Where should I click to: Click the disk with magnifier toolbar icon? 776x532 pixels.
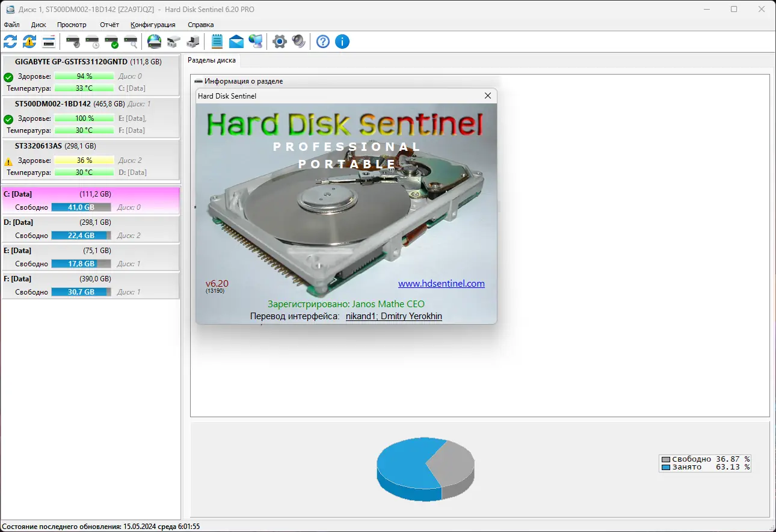tap(131, 41)
